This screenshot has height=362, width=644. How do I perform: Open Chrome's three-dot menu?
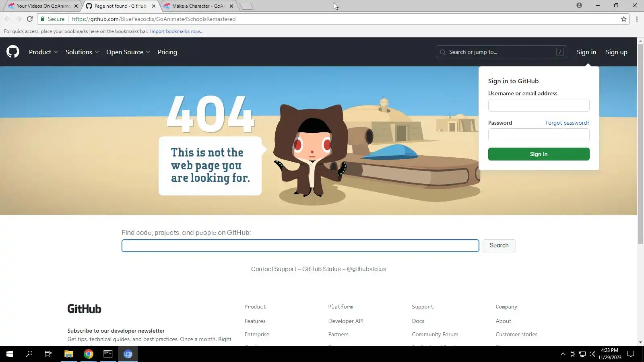click(x=637, y=19)
